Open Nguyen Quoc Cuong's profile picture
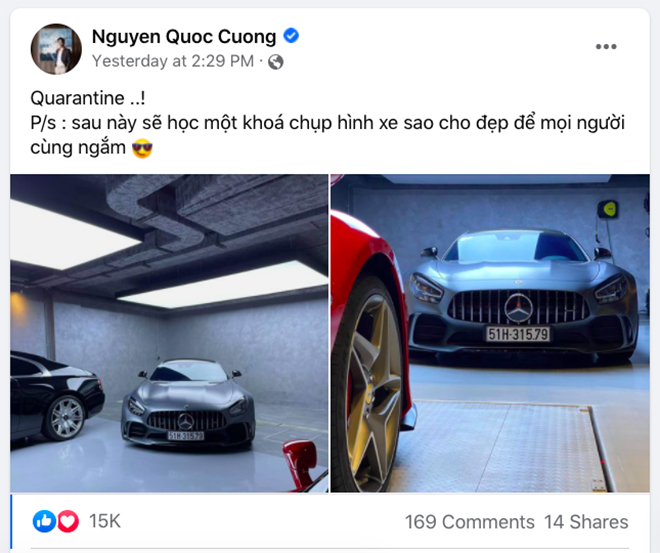Screen dimensions: 660x553 click(56, 49)
